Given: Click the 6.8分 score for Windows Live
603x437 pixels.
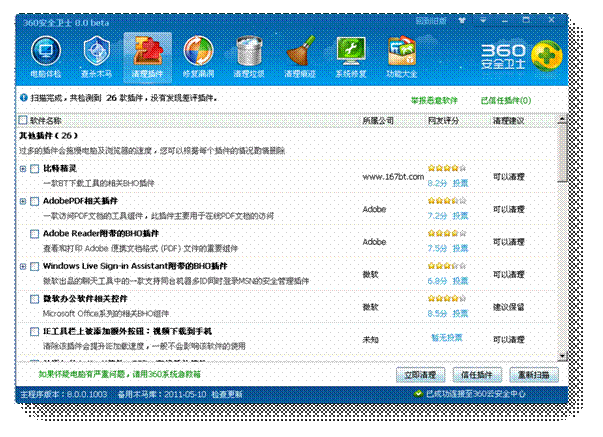Looking at the screenshot, I should coord(437,281).
